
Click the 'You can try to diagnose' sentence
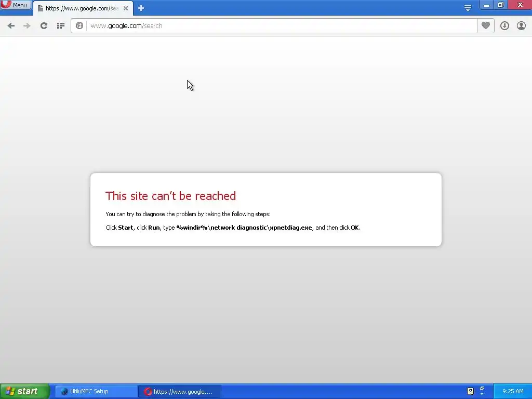(x=188, y=214)
